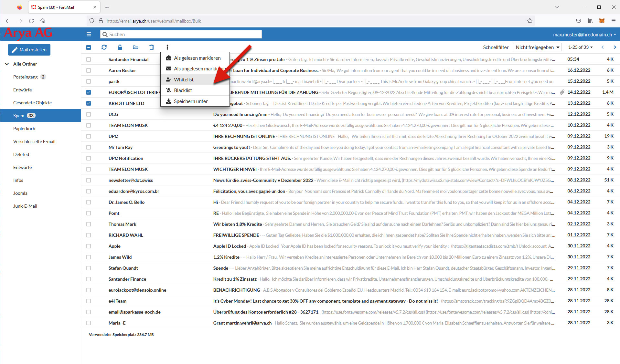
Task: Open the Pocket save icon
Action: (579, 21)
